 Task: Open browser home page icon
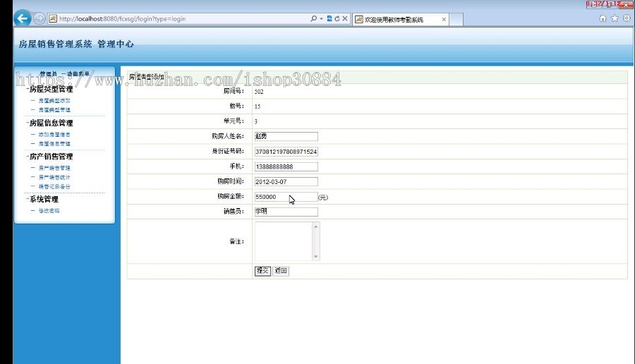[603, 18]
